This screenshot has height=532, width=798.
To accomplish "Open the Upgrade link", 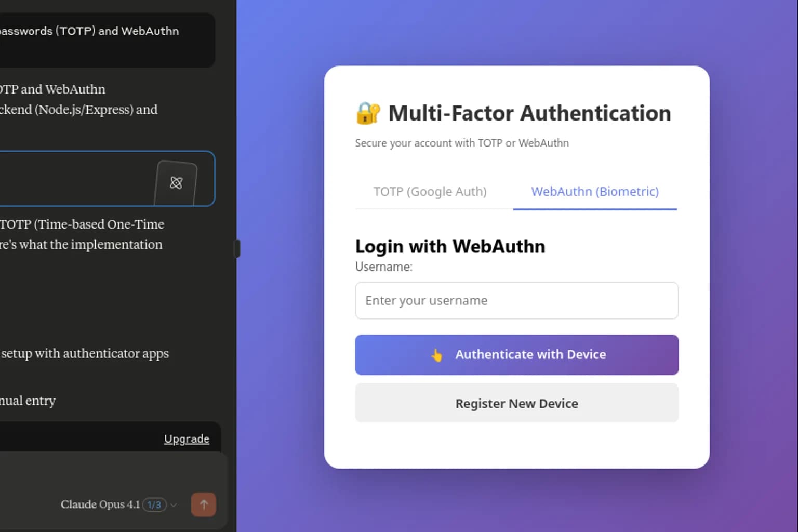I will 187,439.
